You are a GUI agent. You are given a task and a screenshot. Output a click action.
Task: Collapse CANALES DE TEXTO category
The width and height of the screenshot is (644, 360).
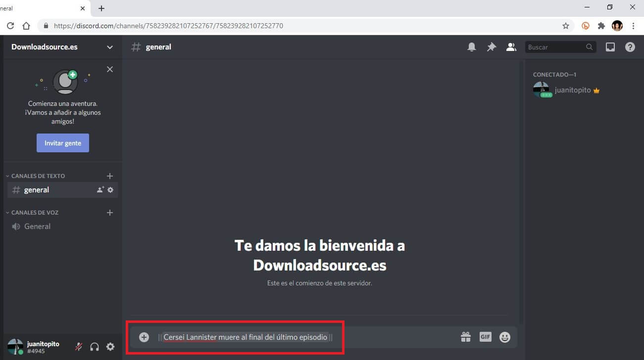click(x=35, y=176)
